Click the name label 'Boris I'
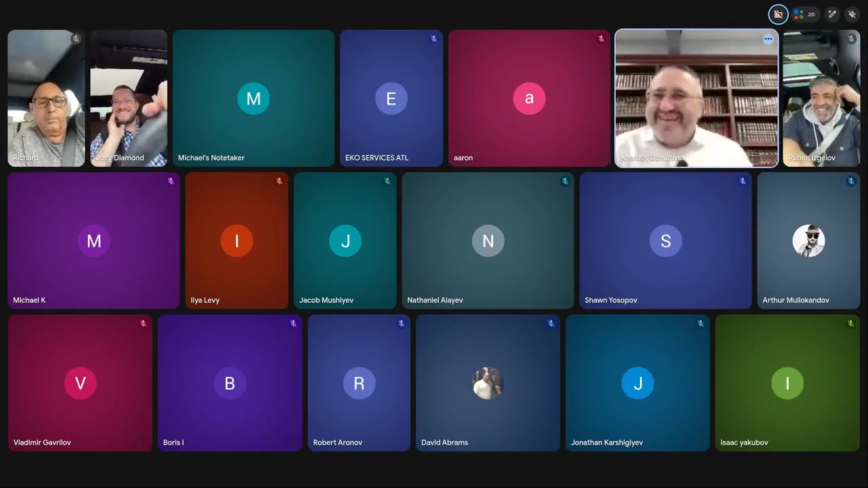 (x=173, y=443)
